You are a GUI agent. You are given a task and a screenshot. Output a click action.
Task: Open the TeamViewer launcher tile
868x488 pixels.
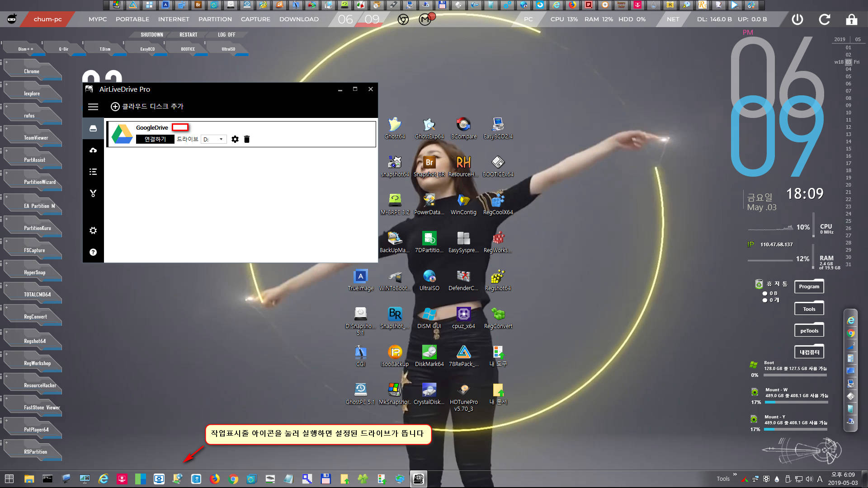click(x=33, y=137)
